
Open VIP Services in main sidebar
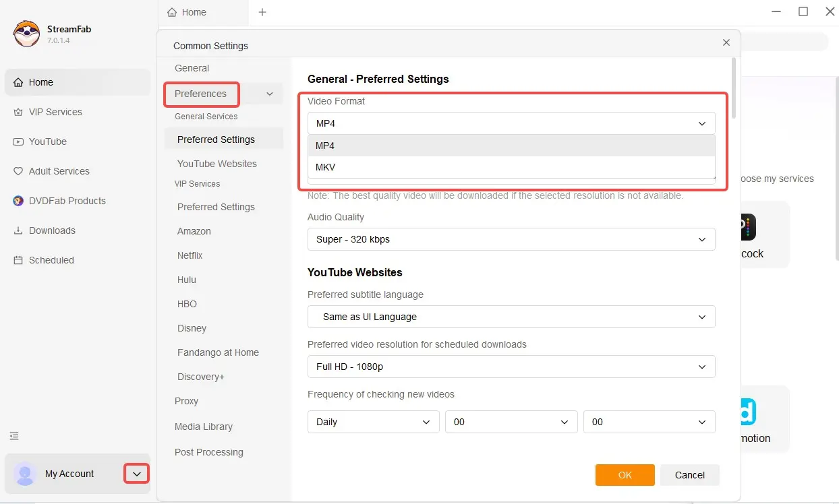[78, 112]
